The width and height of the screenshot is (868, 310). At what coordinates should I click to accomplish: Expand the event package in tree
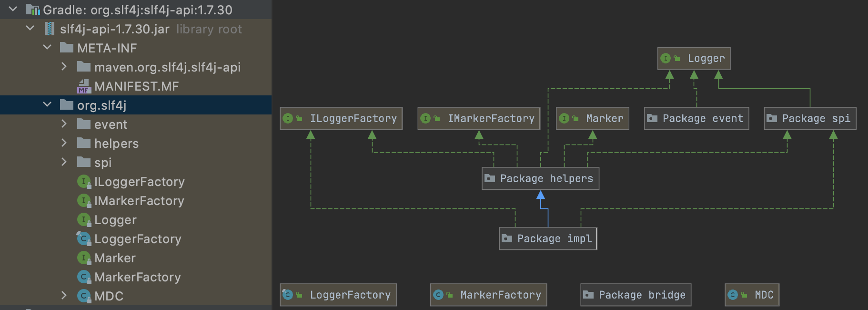point(64,124)
